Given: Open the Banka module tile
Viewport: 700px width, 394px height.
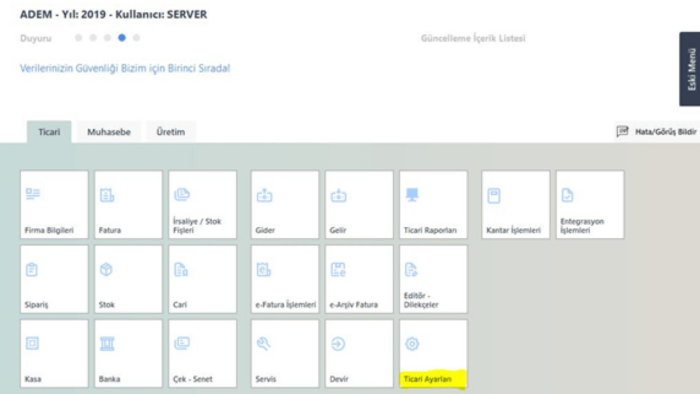Looking at the screenshot, I should click(128, 353).
